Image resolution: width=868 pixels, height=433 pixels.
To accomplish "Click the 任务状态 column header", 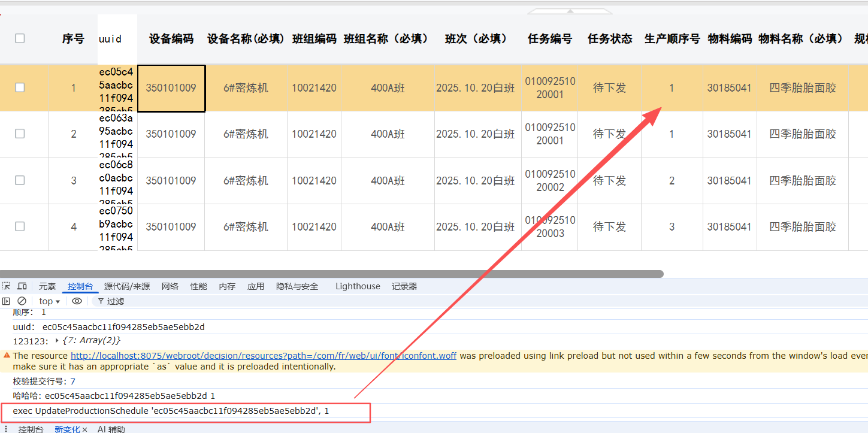I will 610,39.
